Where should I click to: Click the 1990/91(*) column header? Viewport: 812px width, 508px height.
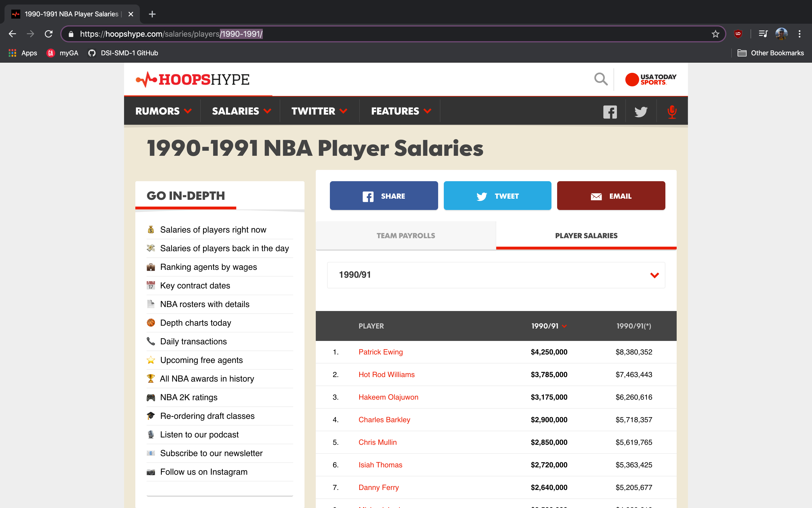pyautogui.click(x=634, y=326)
